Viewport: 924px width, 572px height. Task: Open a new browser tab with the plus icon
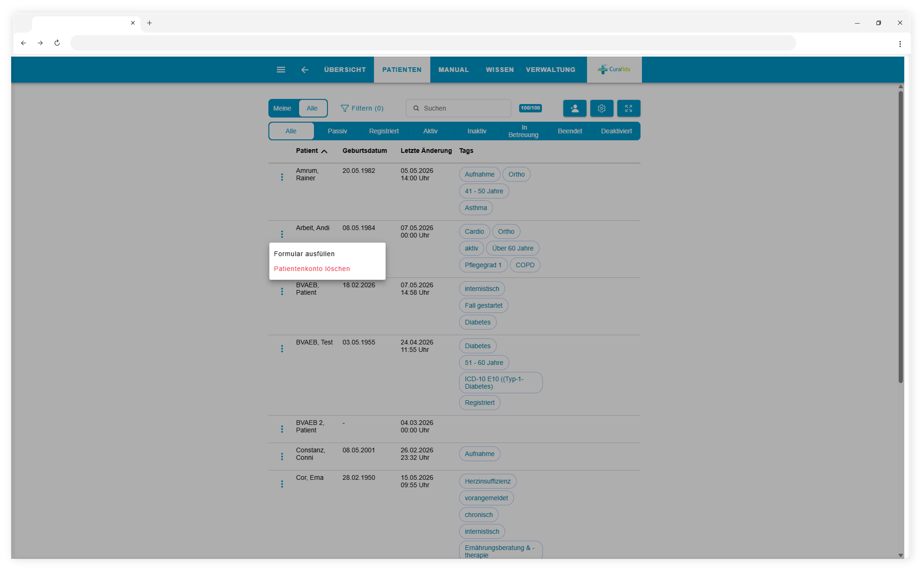coord(149,23)
